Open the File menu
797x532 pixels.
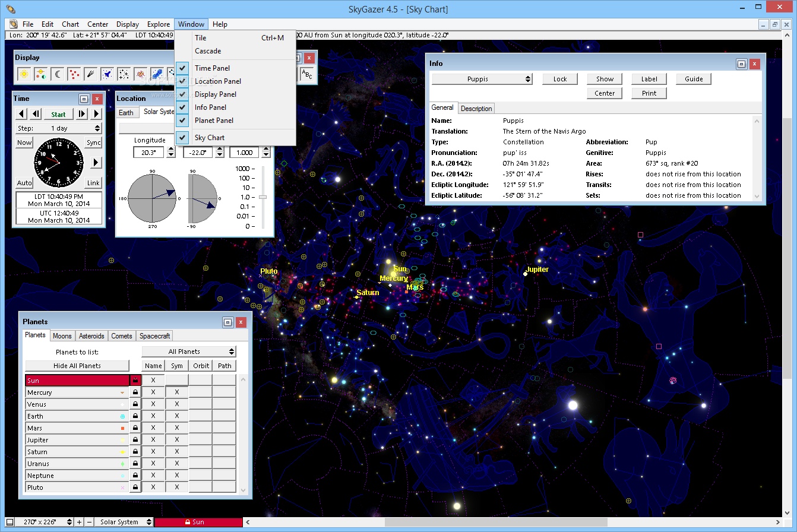(28, 24)
